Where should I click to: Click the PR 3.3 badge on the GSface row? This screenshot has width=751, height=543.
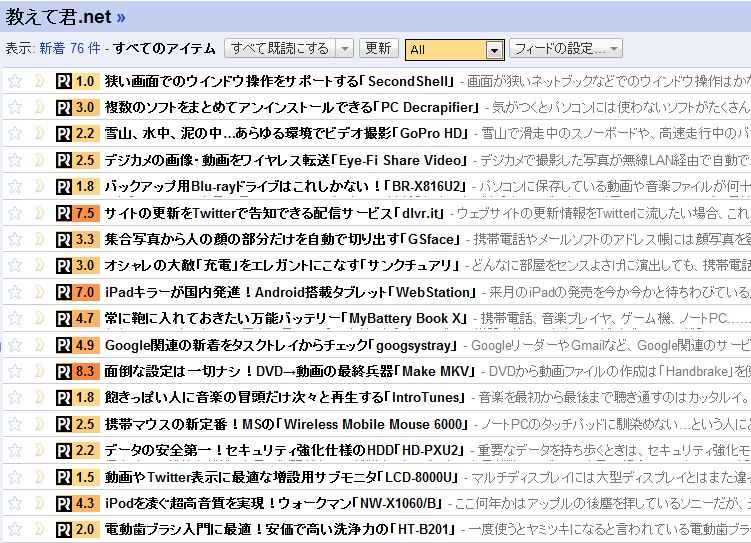coord(78,239)
